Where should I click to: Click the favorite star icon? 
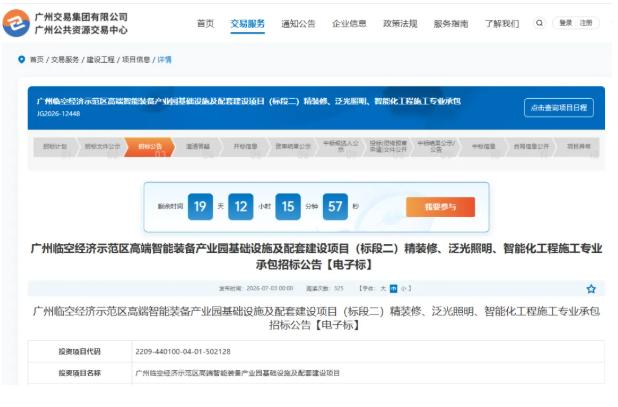pyautogui.click(x=591, y=289)
